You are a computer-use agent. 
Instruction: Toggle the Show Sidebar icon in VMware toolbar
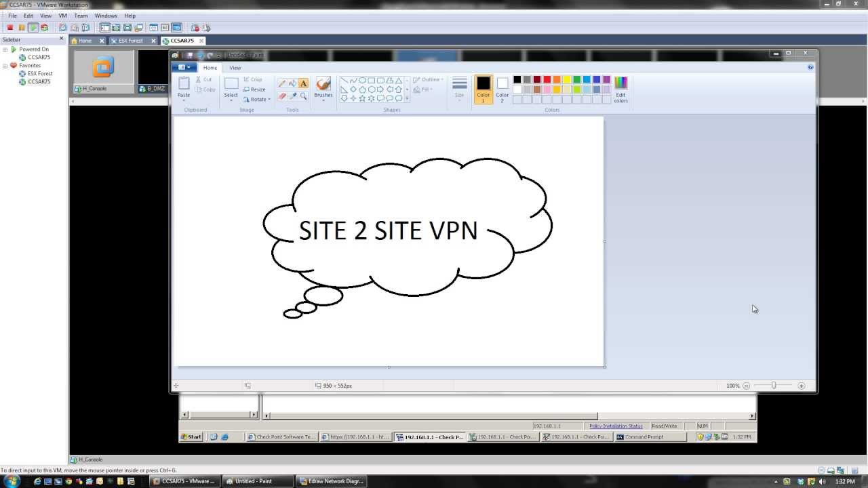(104, 28)
